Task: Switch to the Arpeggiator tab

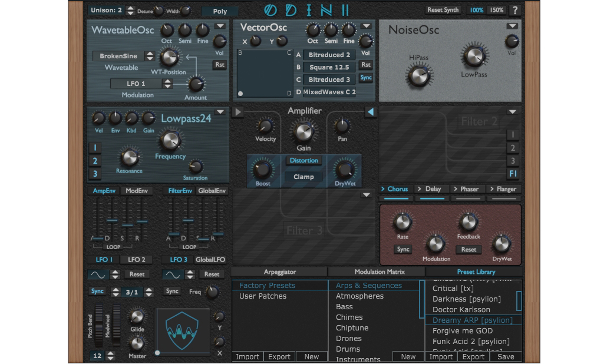Action: click(x=279, y=272)
